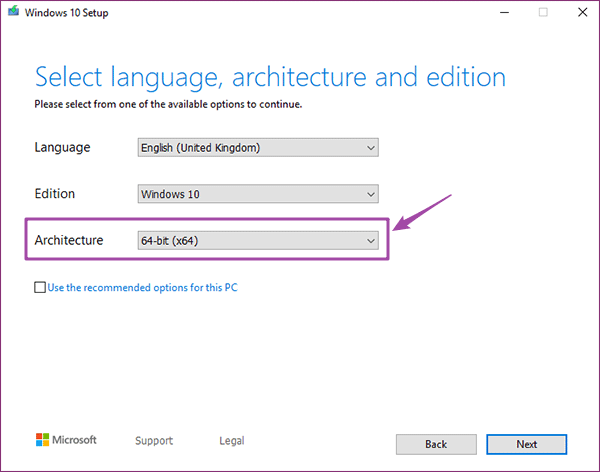
Task: Click the Microsoft logo
Action: [x=66, y=440]
